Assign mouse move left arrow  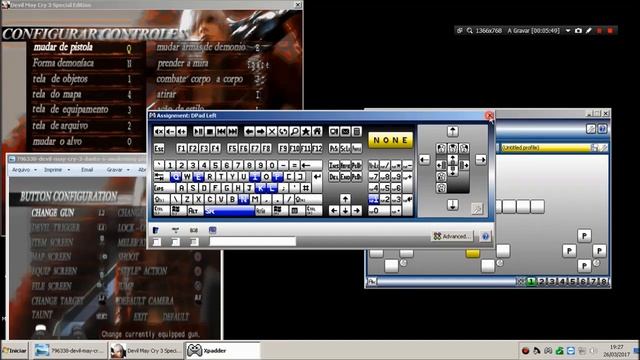pos(424,160)
